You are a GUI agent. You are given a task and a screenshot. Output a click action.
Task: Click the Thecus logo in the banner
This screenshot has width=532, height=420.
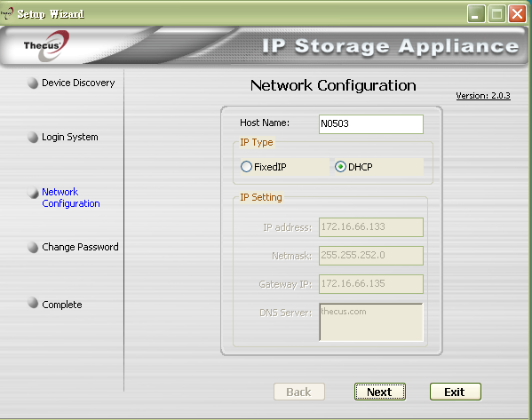pyautogui.click(x=46, y=46)
